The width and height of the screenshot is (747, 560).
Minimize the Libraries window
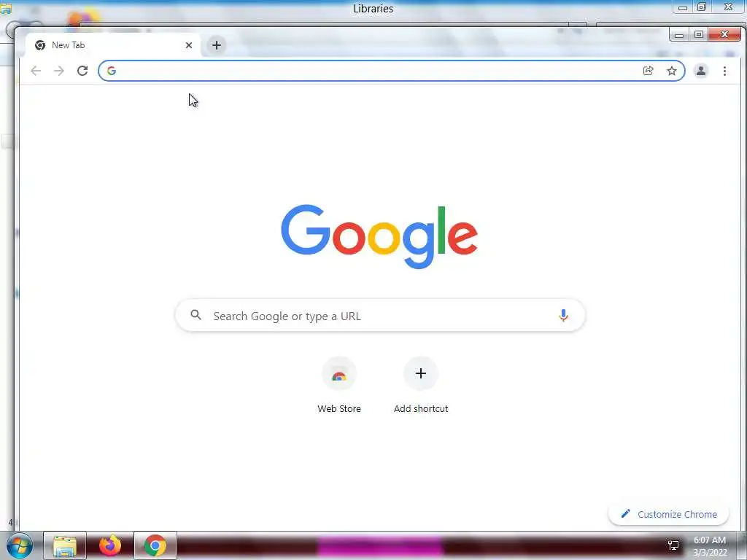683,7
